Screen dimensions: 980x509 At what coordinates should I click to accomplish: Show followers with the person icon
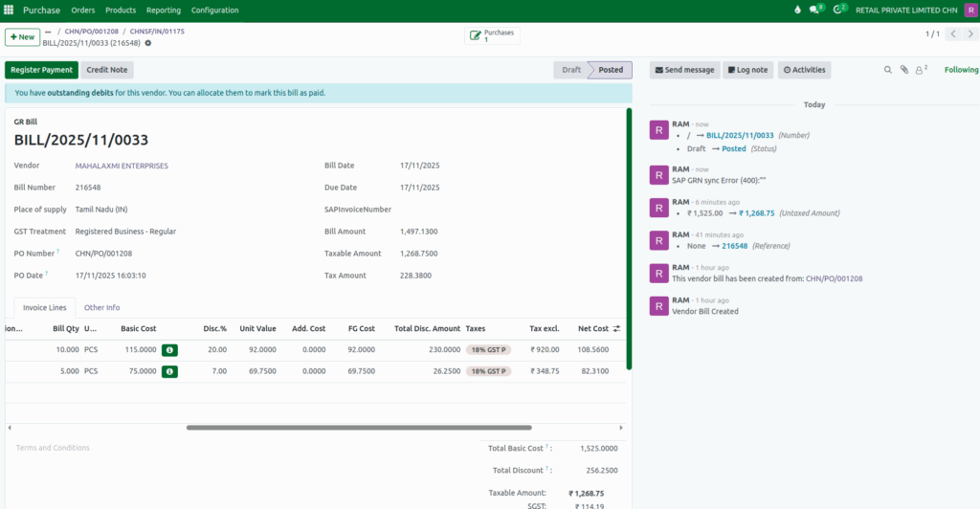(921, 70)
